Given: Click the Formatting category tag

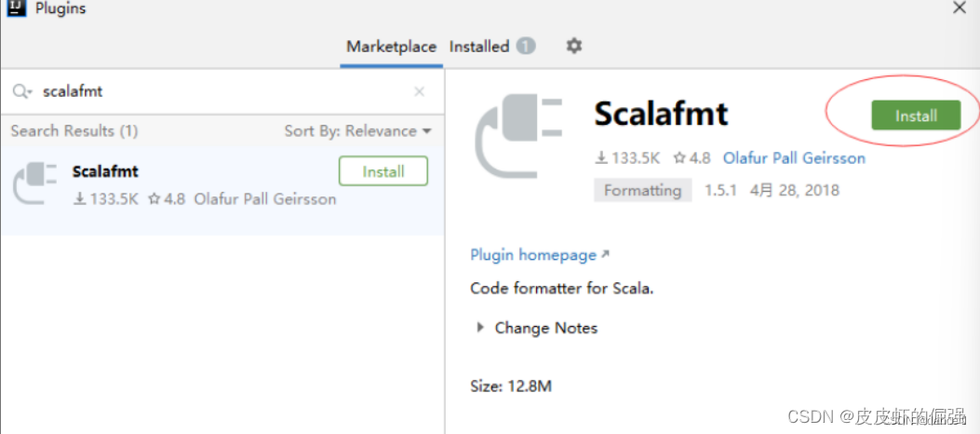Looking at the screenshot, I should (x=642, y=190).
